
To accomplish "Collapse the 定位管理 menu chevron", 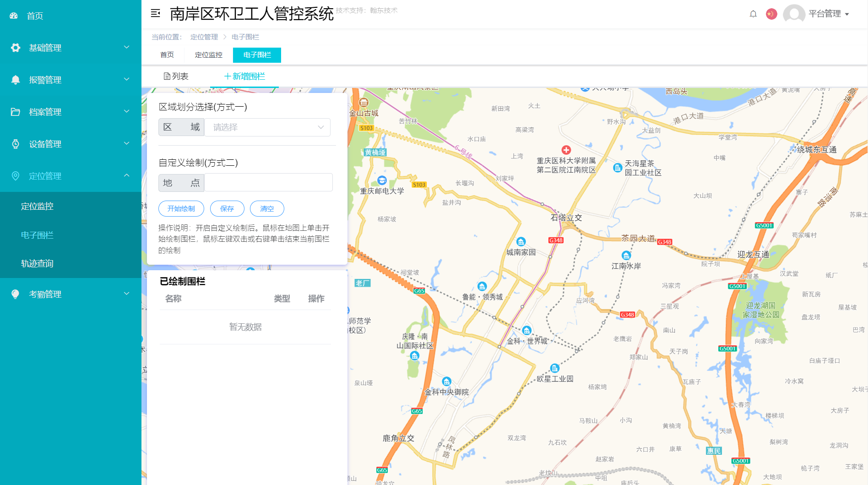I will (x=127, y=175).
